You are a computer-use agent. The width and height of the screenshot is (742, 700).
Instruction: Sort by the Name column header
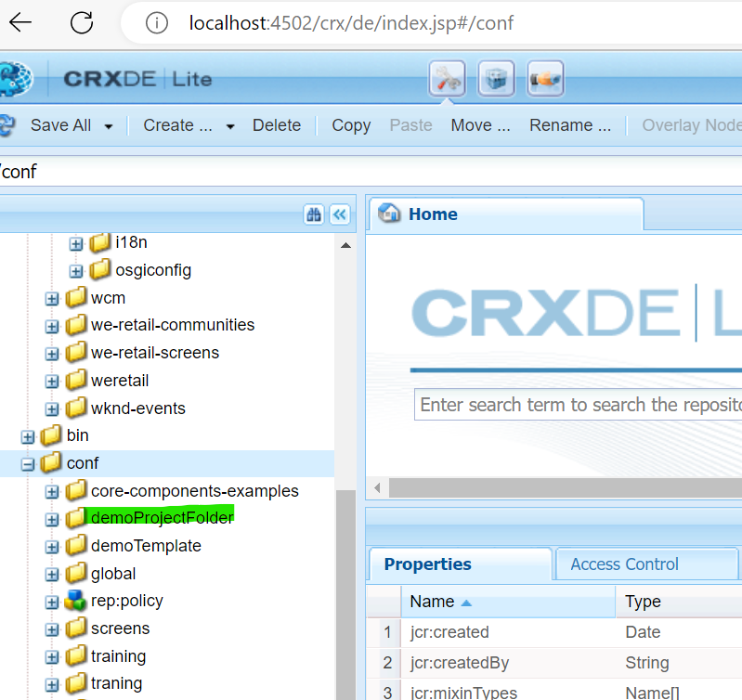click(x=508, y=602)
